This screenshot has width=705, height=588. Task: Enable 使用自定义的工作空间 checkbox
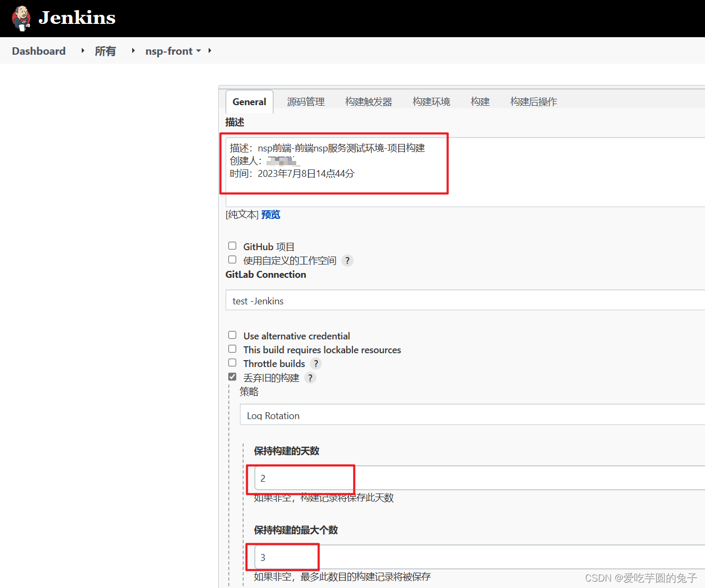click(232, 260)
